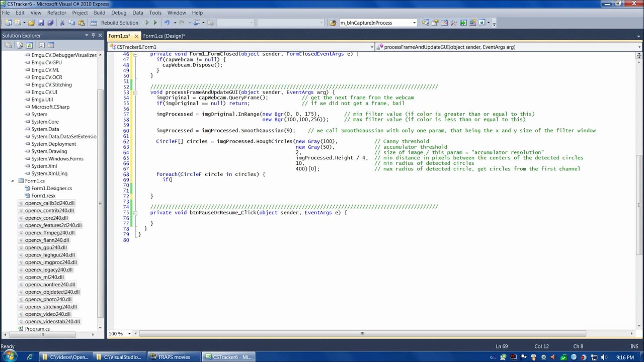Click the Windows Start button
The height and width of the screenshot is (362, 644).
tap(10, 356)
